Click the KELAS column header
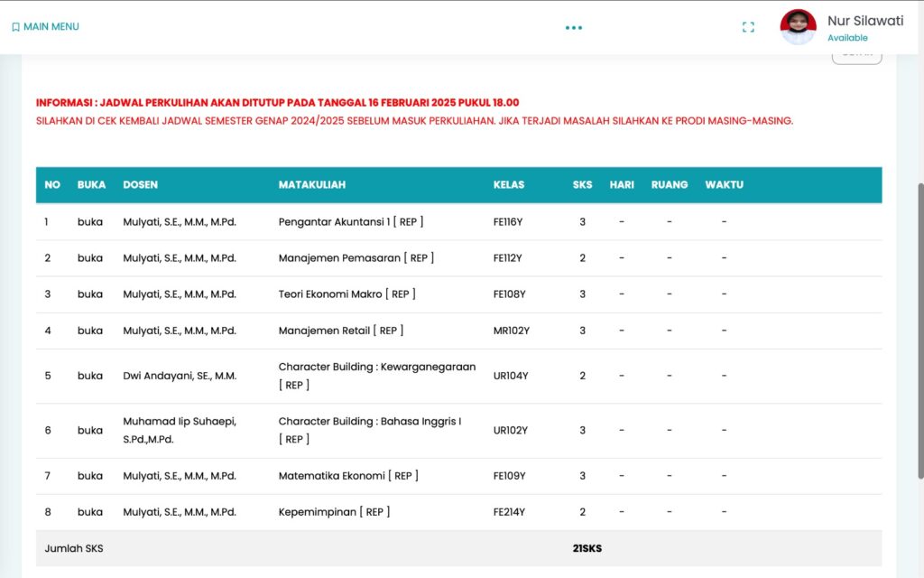The width and height of the screenshot is (924, 578). [x=509, y=184]
